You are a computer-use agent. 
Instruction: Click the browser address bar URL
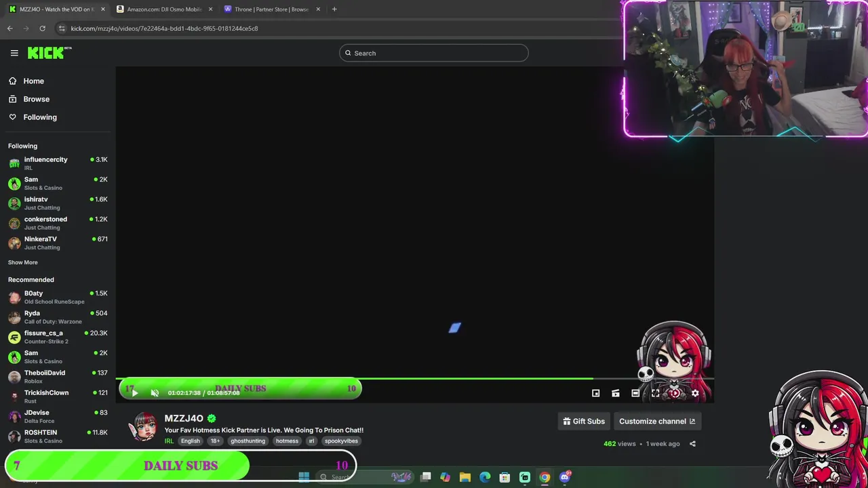click(164, 28)
